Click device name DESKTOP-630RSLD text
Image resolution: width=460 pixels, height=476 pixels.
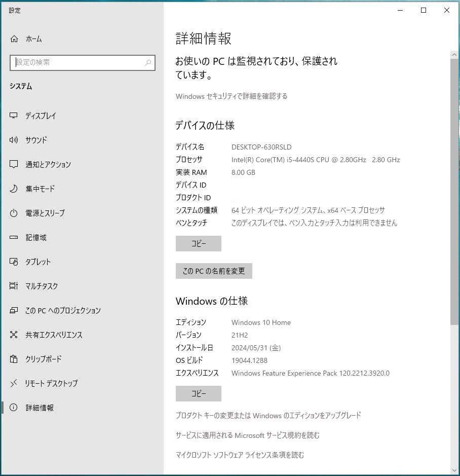point(261,147)
